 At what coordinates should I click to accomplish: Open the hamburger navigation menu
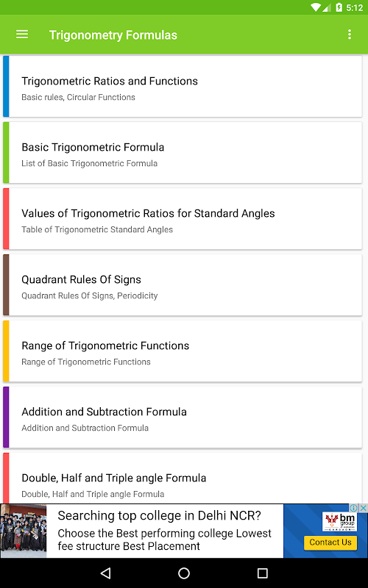(22, 35)
